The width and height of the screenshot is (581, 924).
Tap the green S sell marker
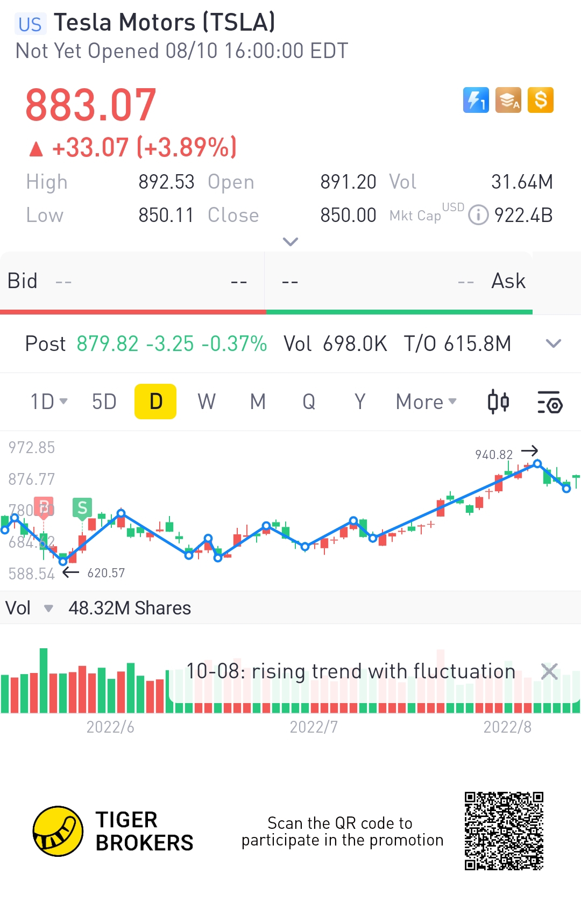pos(82,507)
